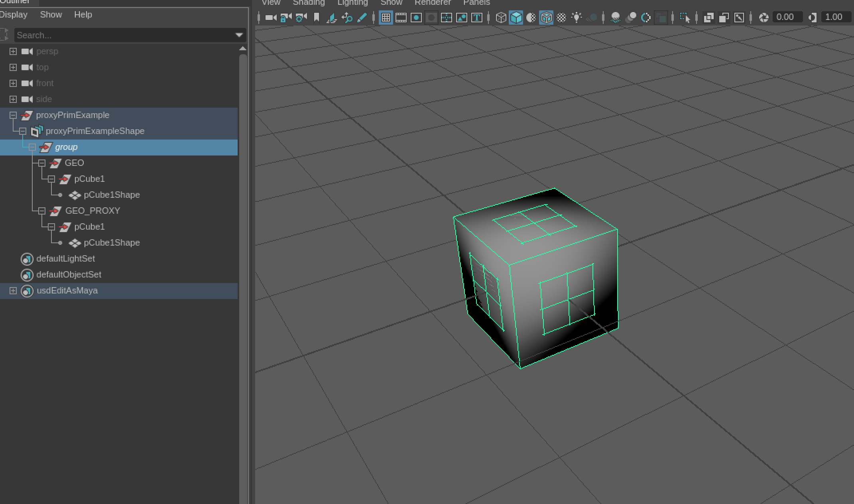This screenshot has height=504, width=854.
Task: Open the Outliner Show menu
Action: [x=51, y=15]
